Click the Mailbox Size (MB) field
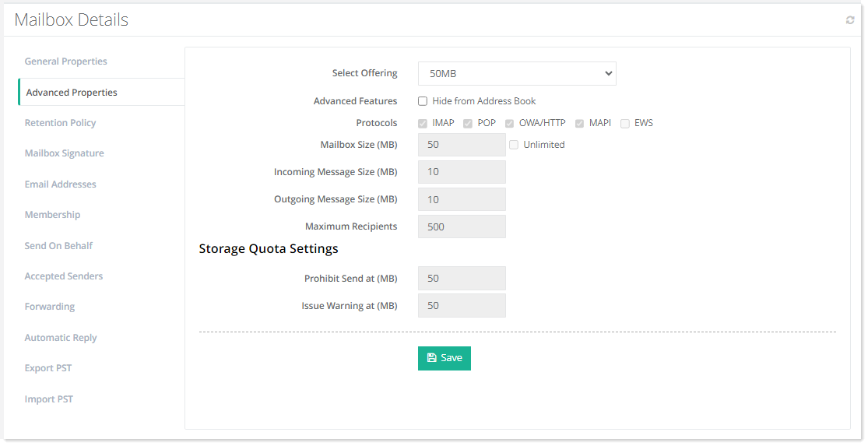Image resolution: width=868 pixels, height=446 pixels. [462, 145]
